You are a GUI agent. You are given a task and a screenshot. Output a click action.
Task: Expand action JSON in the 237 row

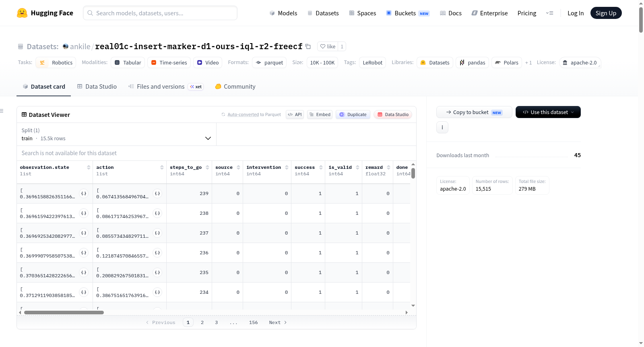157,233
